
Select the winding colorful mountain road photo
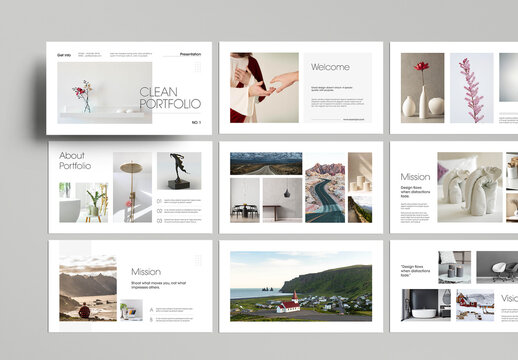[x=325, y=188]
